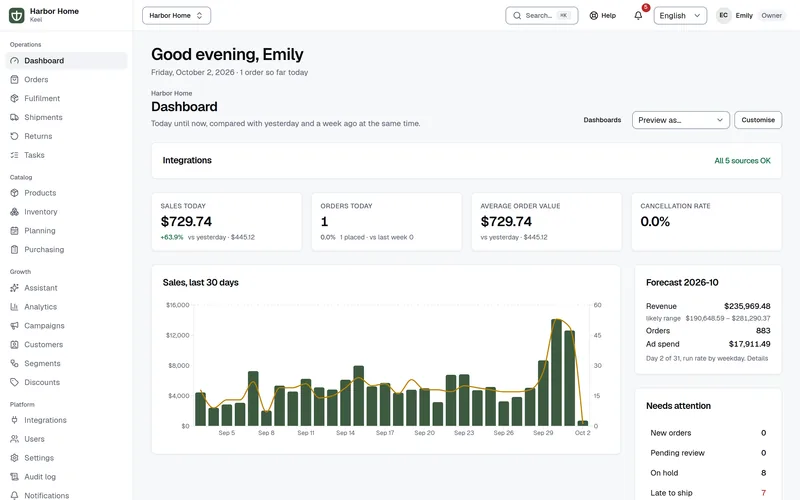This screenshot has width=800, height=500.
Task: Click the Oct 2 axis label
Action: [582, 433]
